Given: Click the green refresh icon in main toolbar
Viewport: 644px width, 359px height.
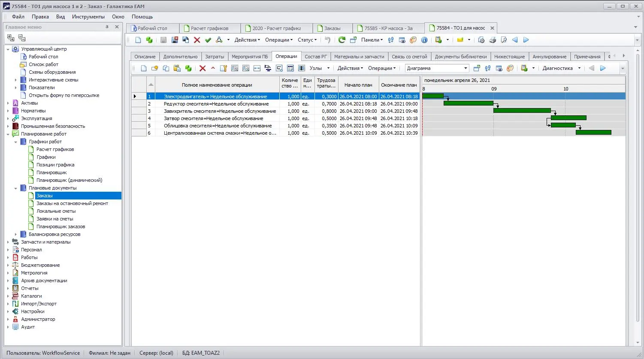Looking at the screenshot, I should click(x=342, y=40).
